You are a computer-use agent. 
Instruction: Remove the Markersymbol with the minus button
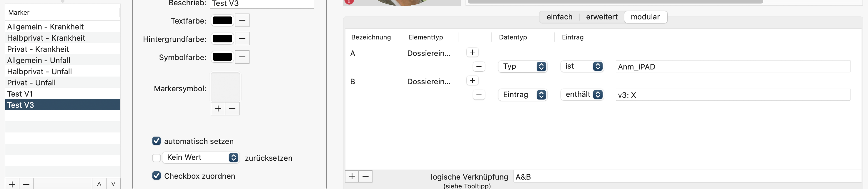(232, 108)
